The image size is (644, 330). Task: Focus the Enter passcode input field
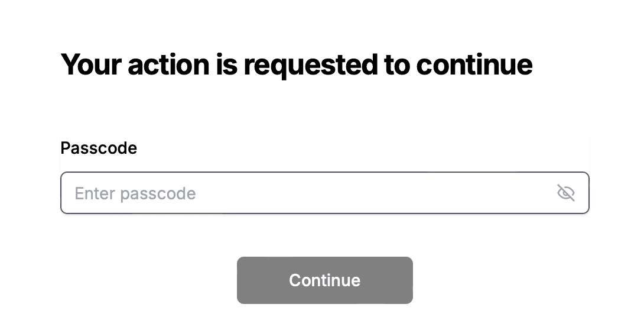pyautogui.click(x=307, y=193)
